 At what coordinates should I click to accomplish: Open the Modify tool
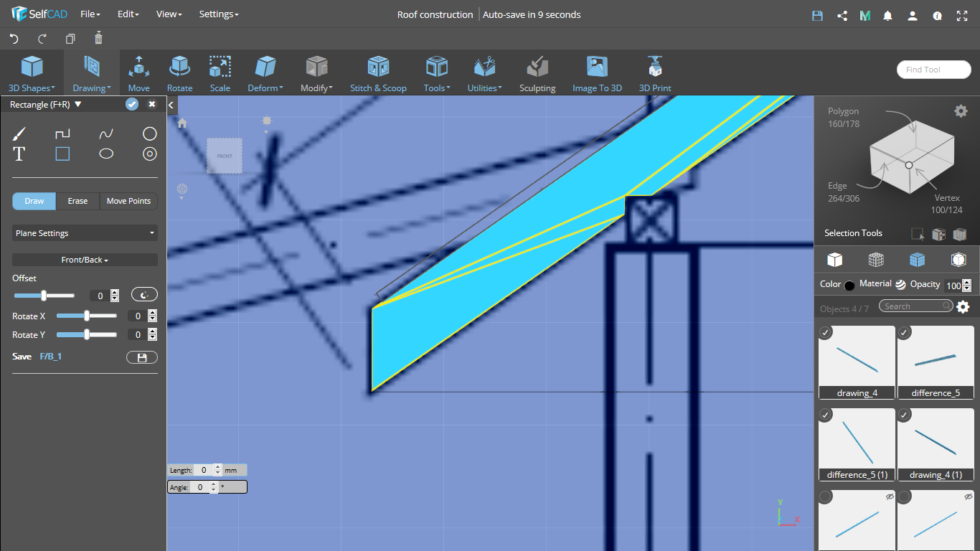(x=316, y=74)
